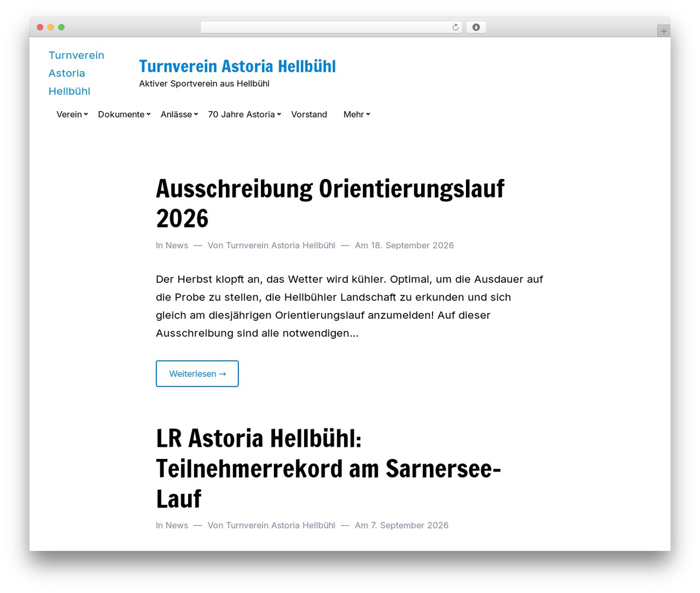Click the browser reload icon

tap(455, 27)
